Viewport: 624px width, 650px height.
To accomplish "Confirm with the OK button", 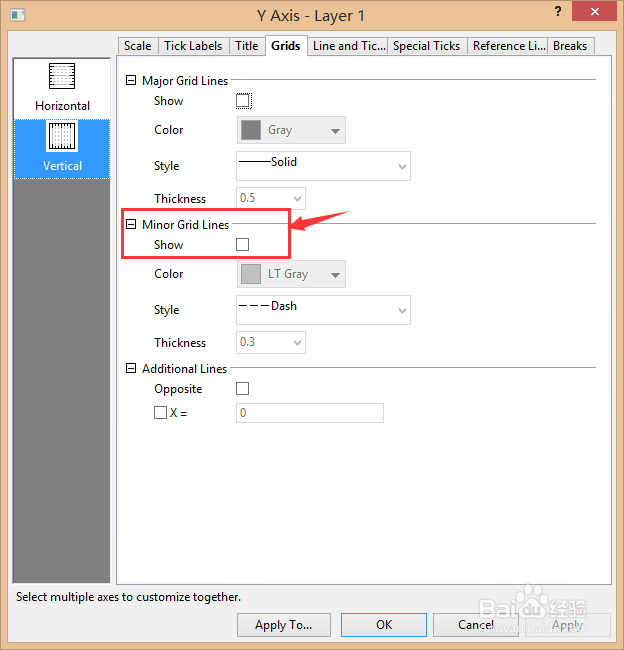I will pos(384,625).
